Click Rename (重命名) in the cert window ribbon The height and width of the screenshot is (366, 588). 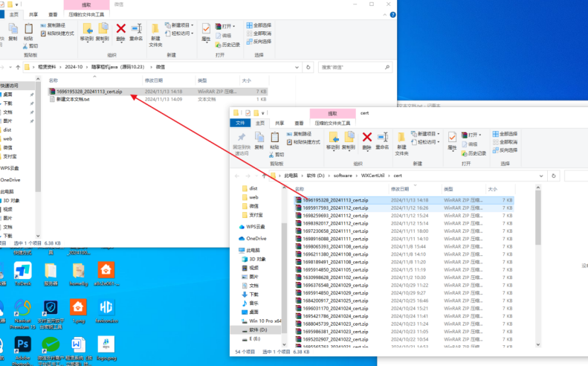(382, 141)
